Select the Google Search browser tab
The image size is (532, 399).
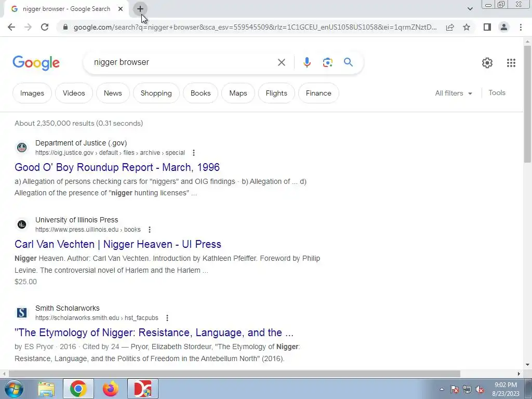(x=66, y=9)
